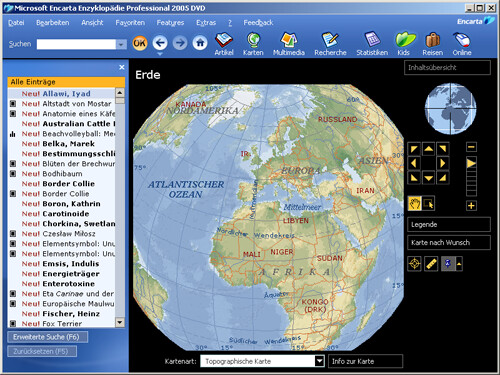Viewport: 500px width, 375px height.
Task: Open the Online mouse icon
Action: point(462,44)
